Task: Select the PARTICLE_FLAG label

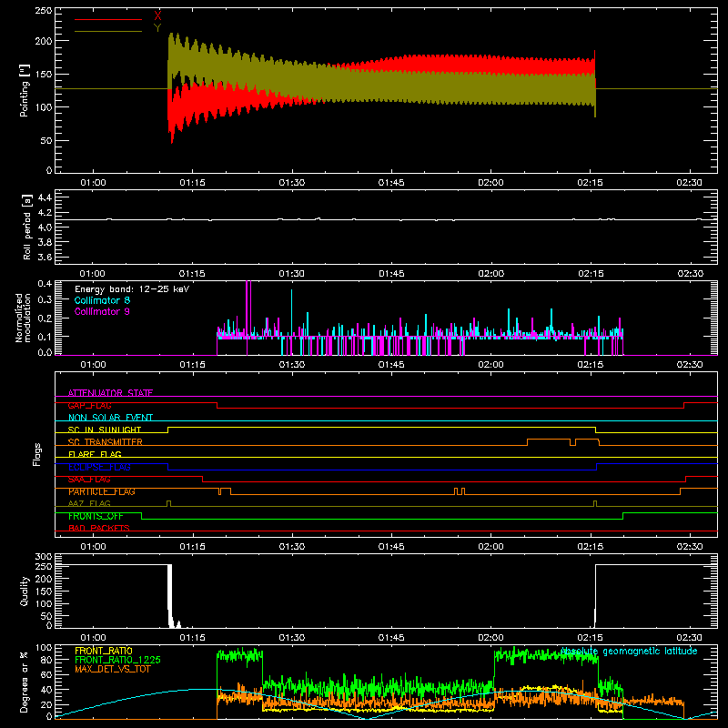Action: [x=102, y=491]
